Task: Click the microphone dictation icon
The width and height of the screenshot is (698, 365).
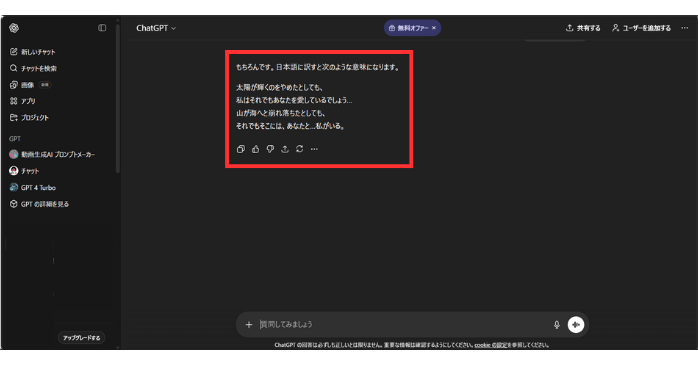Action: point(557,324)
